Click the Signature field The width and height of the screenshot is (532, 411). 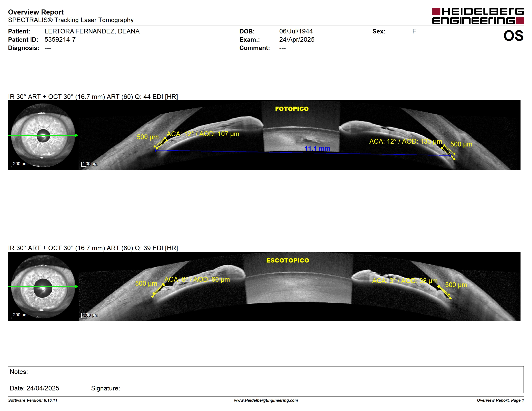click(x=105, y=388)
